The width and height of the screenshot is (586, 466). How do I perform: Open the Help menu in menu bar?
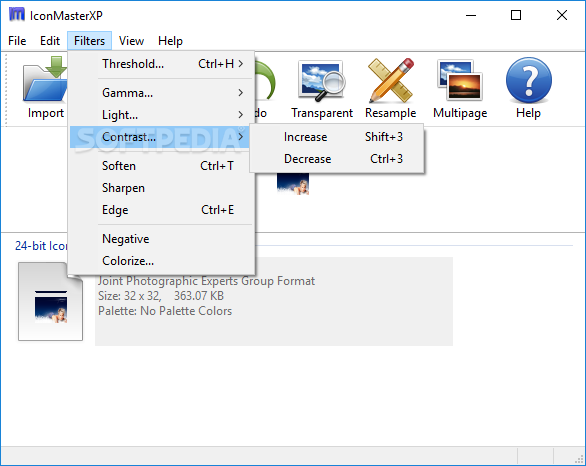click(170, 41)
